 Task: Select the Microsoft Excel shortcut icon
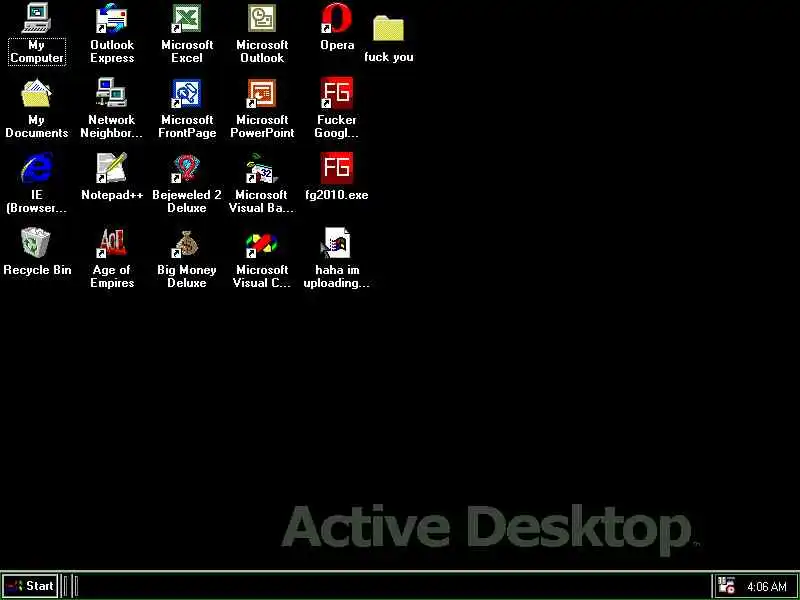187,18
